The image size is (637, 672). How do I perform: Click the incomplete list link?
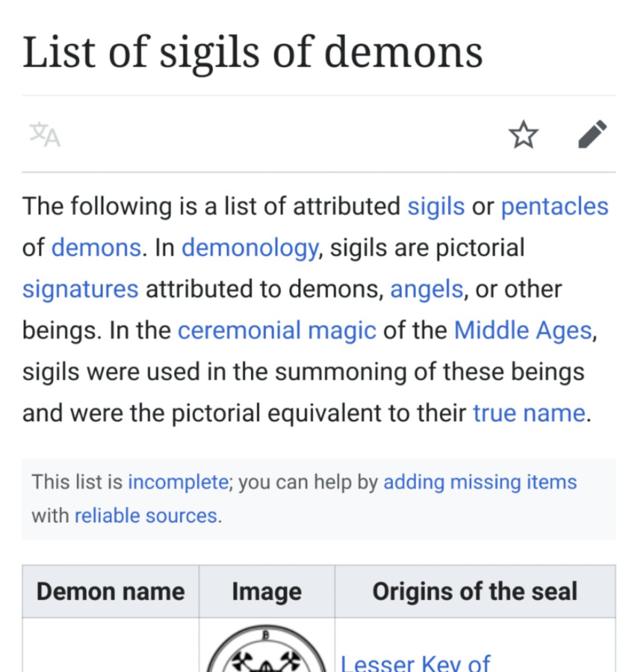pos(177,482)
